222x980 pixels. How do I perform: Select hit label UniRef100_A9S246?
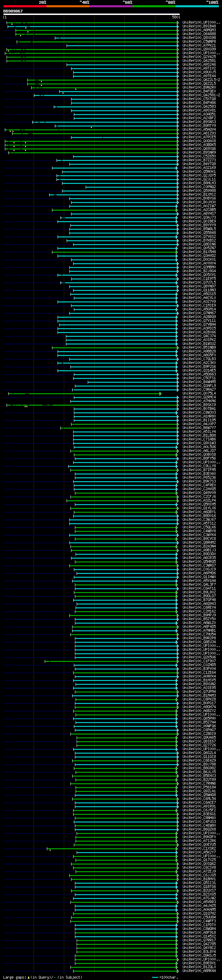point(199,65)
